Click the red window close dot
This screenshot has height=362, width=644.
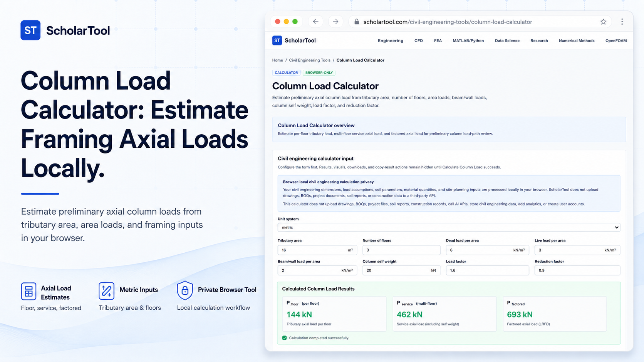pos(278,22)
